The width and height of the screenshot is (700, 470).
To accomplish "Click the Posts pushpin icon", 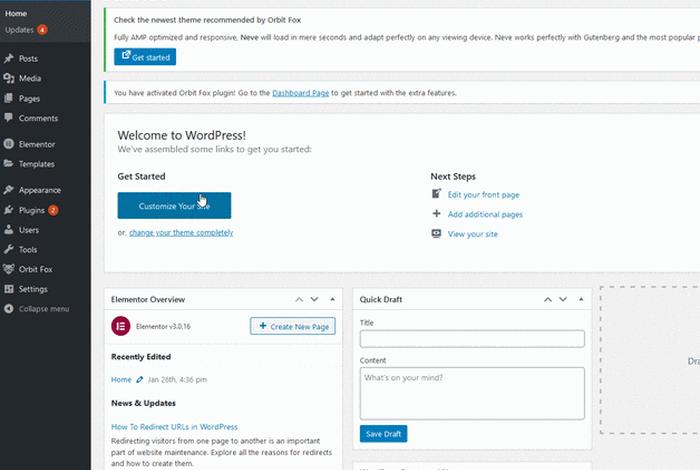I will point(8,58).
